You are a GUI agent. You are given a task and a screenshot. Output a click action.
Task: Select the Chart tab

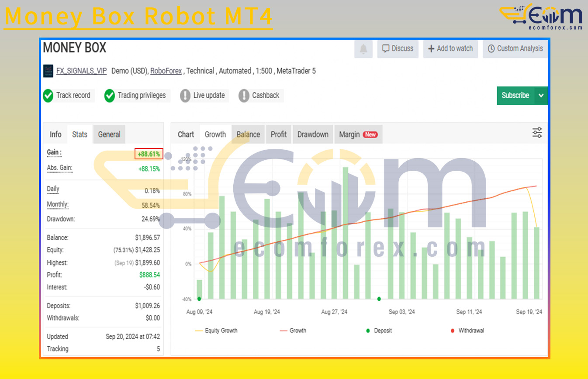pyautogui.click(x=186, y=134)
